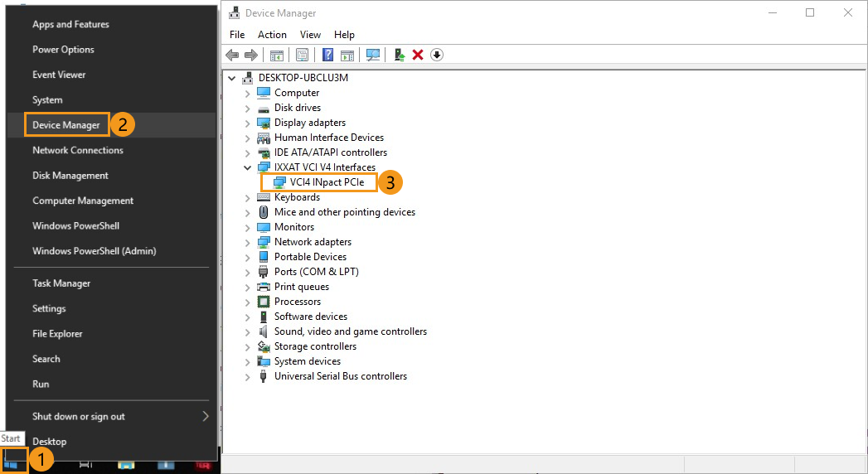Expand Ports (COM & LPT)

coord(247,273)
